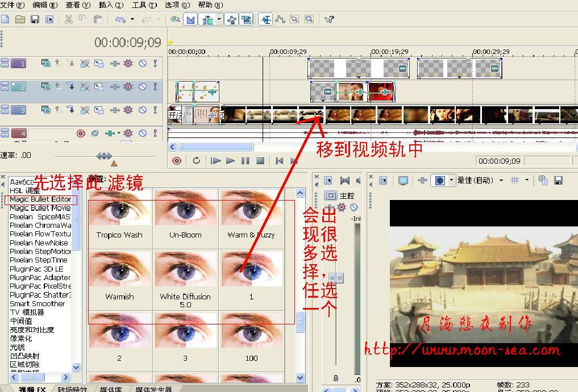Viewport: 578px width, 392px height.
Task: Select Magic Bullet Movie in FX list
Action: [x=40, y=208]
